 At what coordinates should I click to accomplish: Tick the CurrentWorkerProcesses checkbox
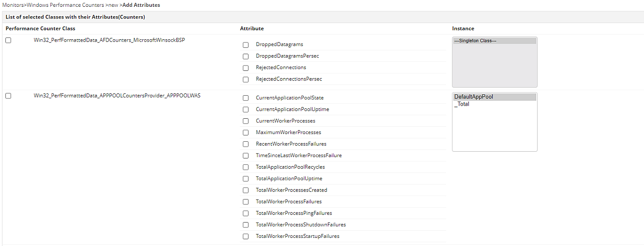pyautogui.click(x=246, y=121)
